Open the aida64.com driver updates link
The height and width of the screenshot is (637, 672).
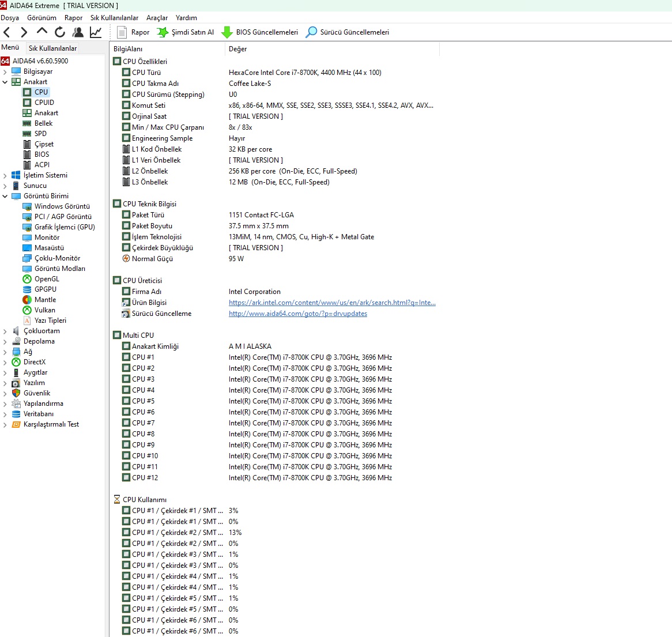tap(298, 314)
